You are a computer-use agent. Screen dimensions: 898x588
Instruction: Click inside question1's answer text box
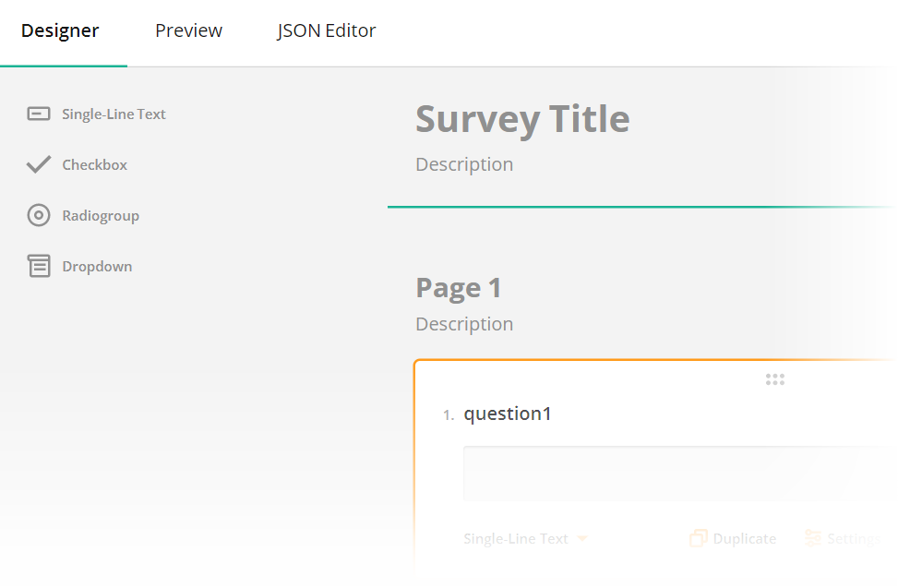pyautogui.click(x=674, y=473)
